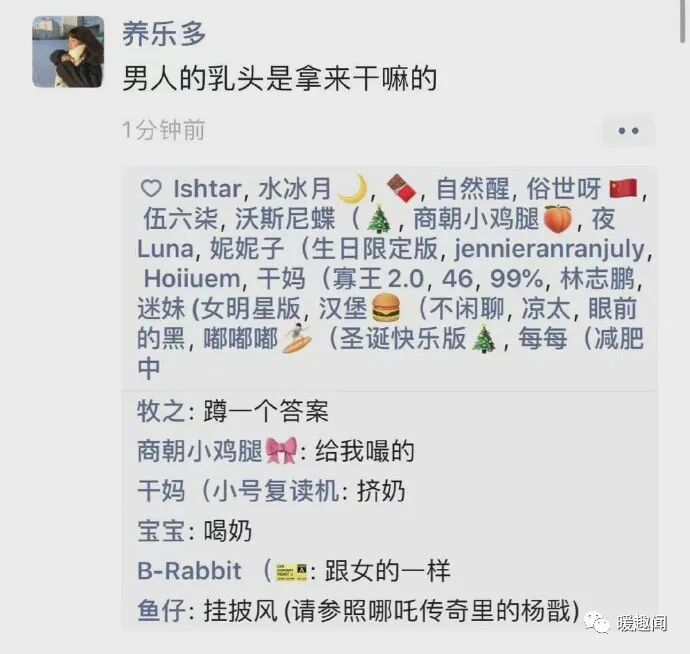Open 鱼仔's profile in comments
This screenshot has height=654, width=690.
(161, 611)
